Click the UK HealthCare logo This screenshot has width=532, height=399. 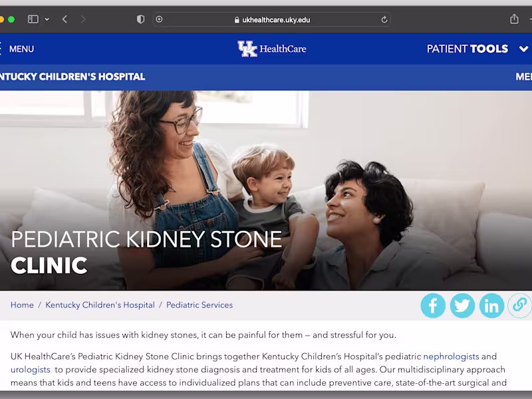(x=271, y=49)
